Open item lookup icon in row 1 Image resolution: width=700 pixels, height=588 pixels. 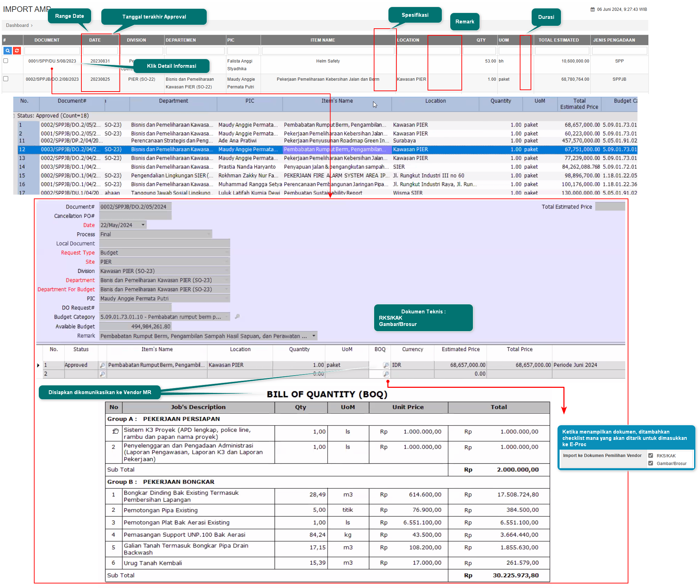pyautogui.click(x=102, y=365)
